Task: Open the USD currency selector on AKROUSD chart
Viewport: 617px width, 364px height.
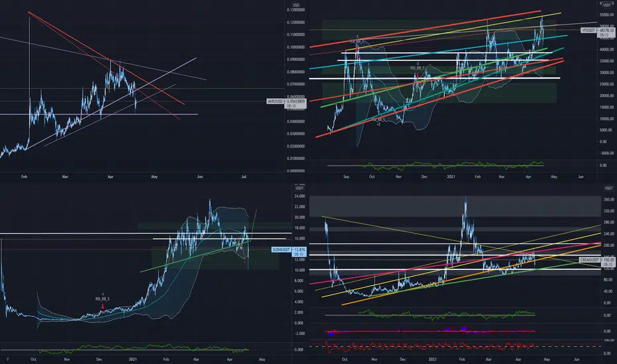Action: tap(296, 5)
